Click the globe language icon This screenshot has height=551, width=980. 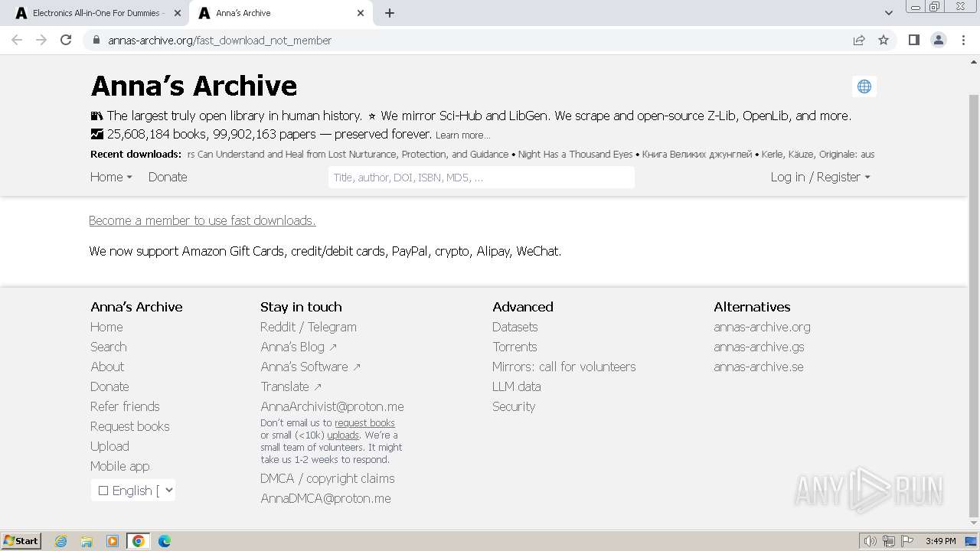coord(864,86)
